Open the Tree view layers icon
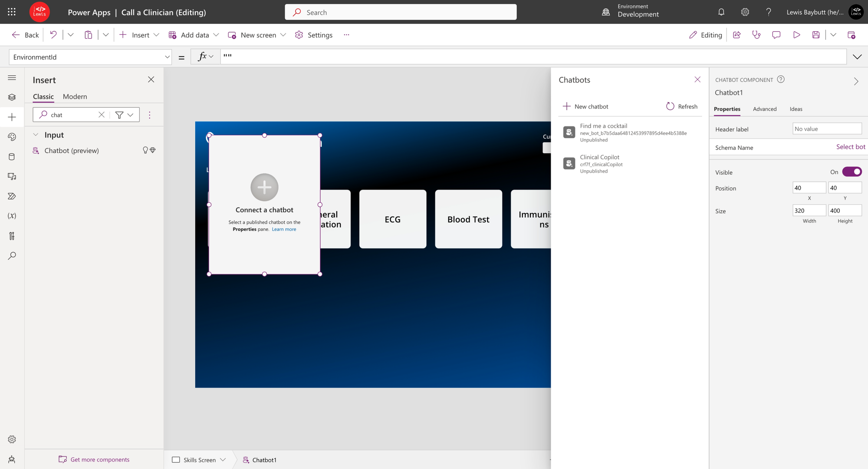Screen dimensions: 868x469 [x=12, y=97]
